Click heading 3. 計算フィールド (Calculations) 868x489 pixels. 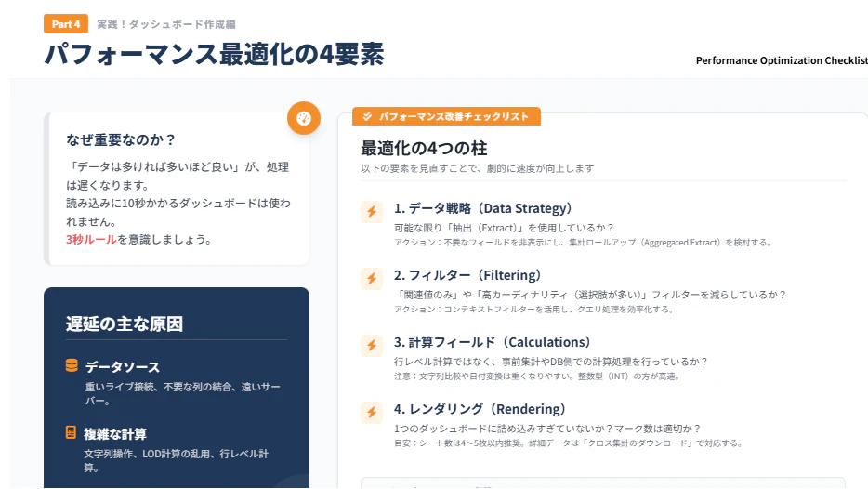pos(493,342)
